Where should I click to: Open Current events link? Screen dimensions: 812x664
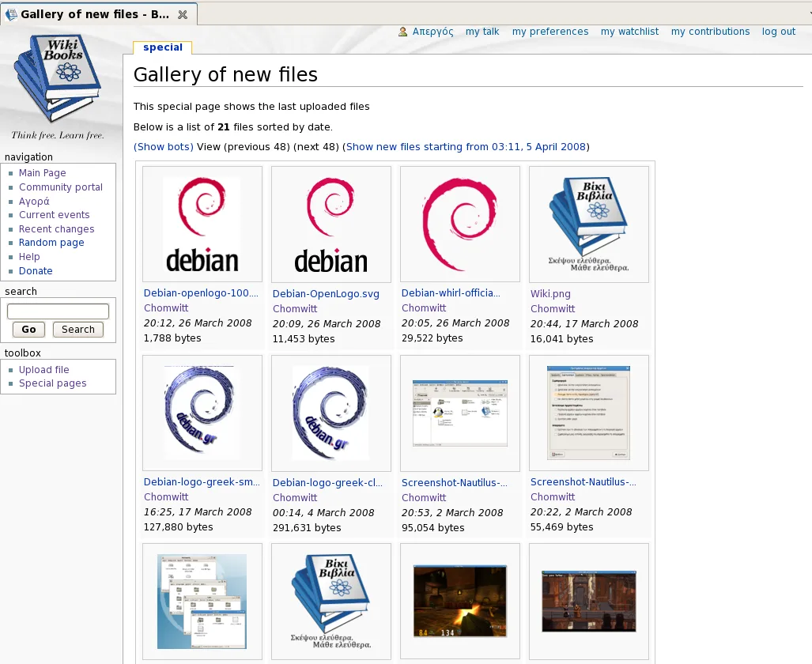pyautogui.click(x=55, y=215)
